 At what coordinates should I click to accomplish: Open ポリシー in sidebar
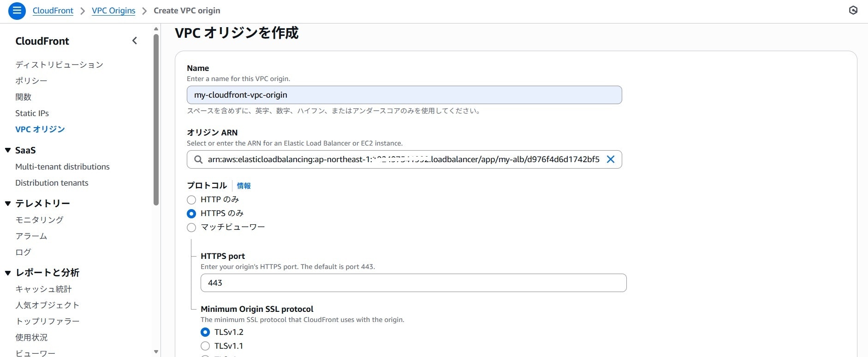[x=31, y=81]
